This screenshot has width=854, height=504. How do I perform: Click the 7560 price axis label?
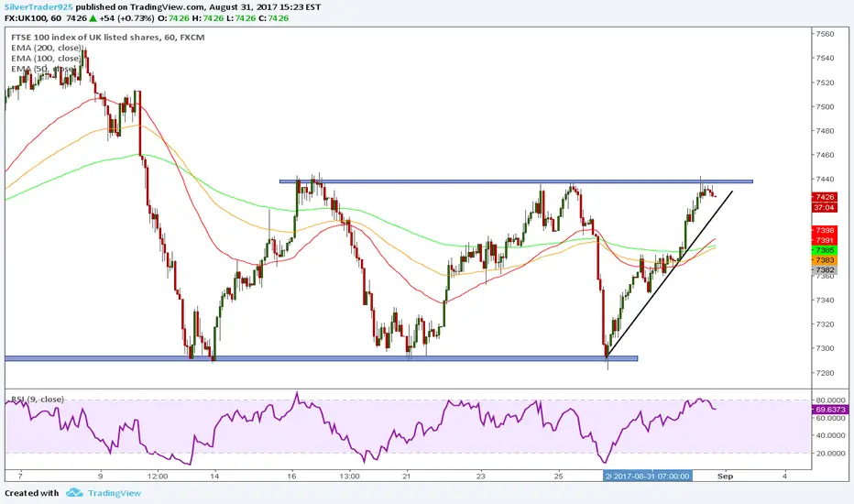point(825,34)
